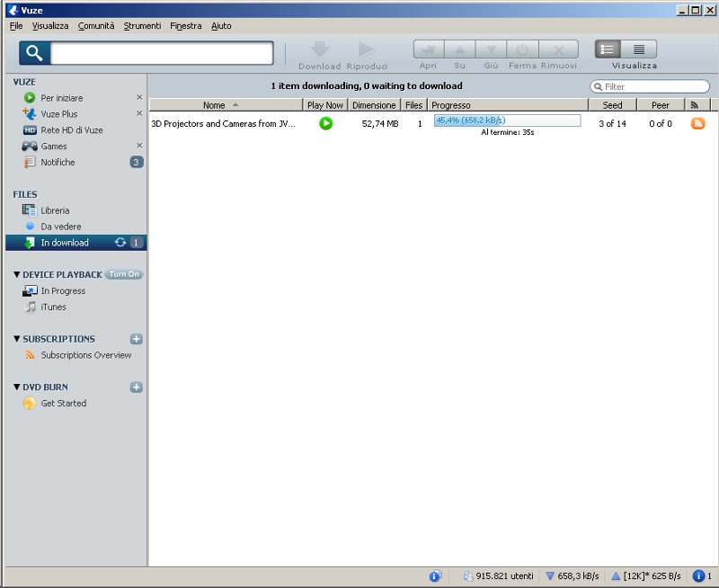Click the orange RSS icon in torrent row

697,123
